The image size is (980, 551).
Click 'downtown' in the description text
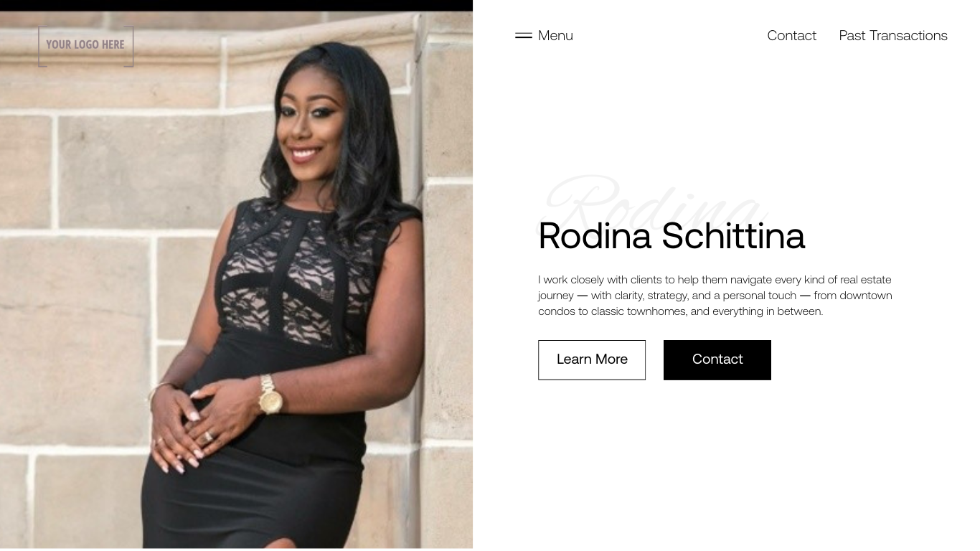(865, 295)
